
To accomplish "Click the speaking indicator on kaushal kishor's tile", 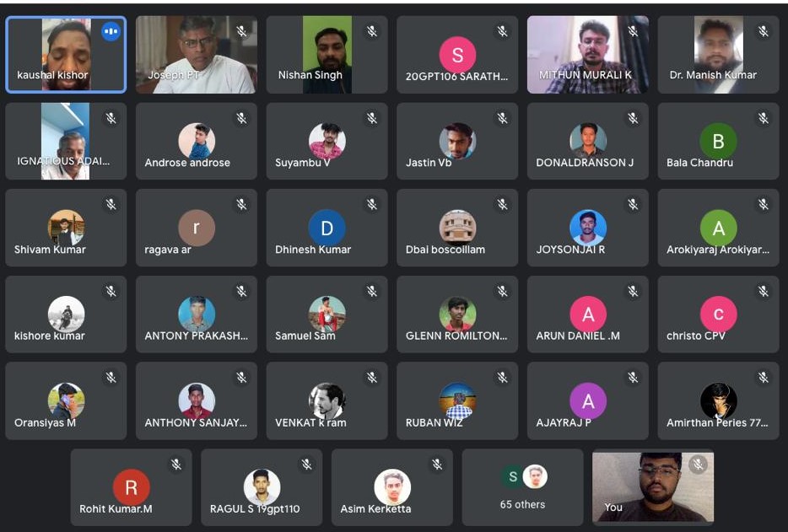I will (x=111, y=32).
